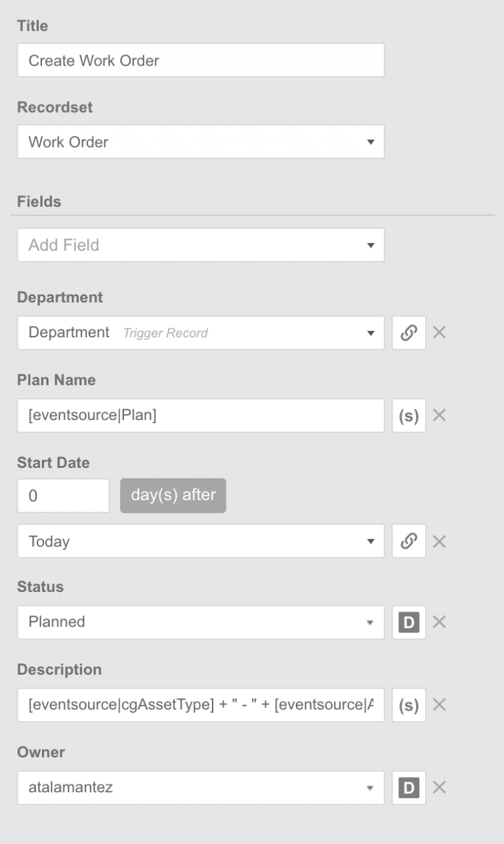Click the (s) icon next to the Description field
Screen dimensions: 504x844
tap(408, 704)
